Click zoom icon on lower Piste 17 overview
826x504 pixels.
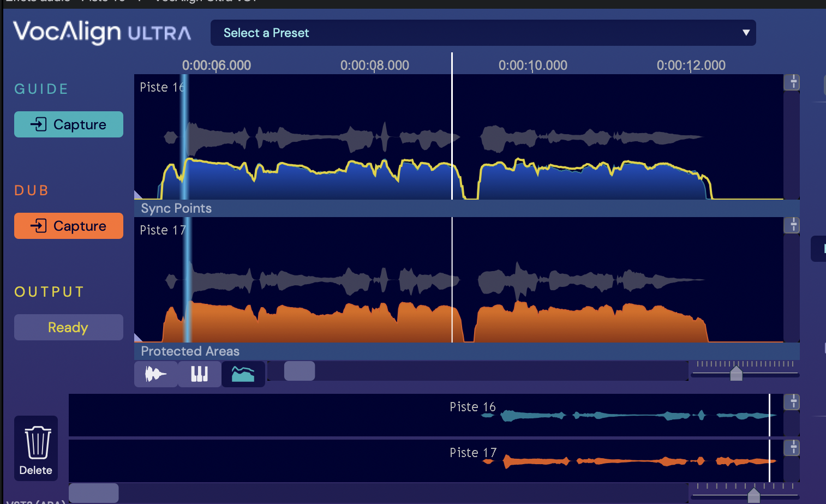[792, 448]
